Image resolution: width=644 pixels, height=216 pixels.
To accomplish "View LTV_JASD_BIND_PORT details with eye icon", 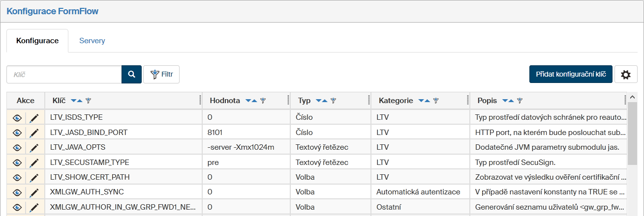I will click(17, 133).
